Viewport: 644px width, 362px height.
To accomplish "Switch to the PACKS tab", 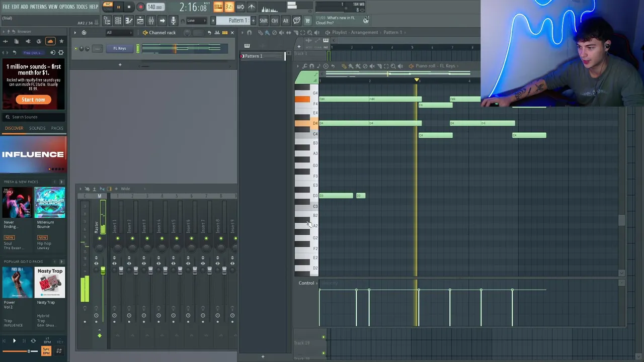I will click(57, 128).
